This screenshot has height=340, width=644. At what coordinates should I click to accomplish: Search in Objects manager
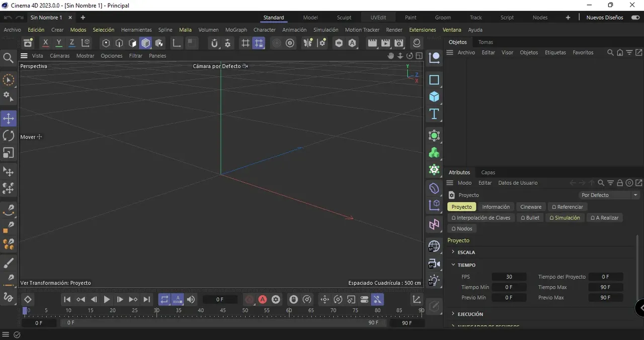[610, 52]
